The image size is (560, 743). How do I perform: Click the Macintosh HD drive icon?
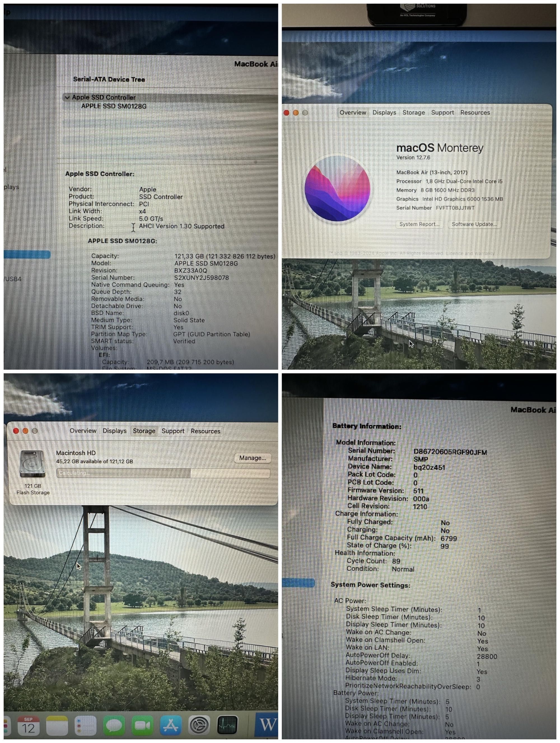click(32, 464)
